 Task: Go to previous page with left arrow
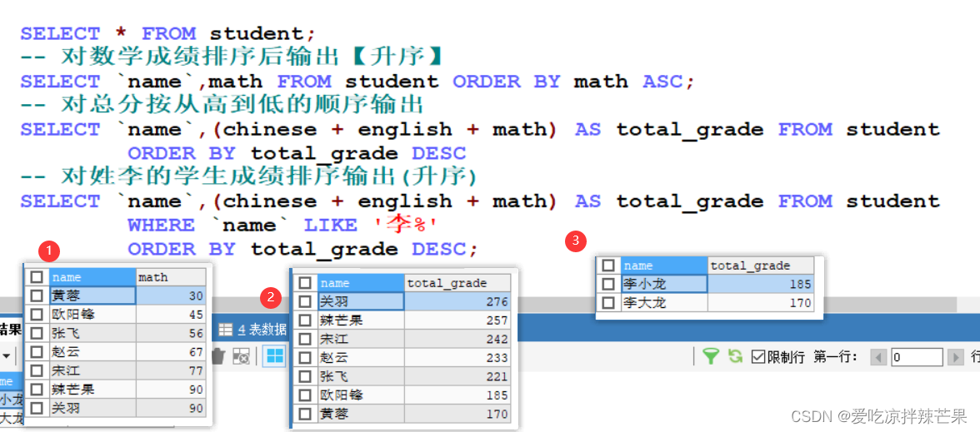(878, 357)
